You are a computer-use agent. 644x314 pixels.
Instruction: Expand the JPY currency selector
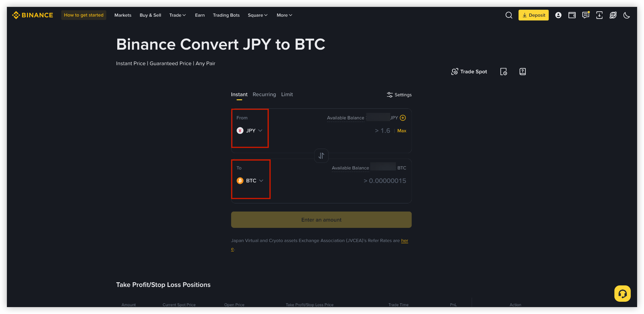pos(250,130)
